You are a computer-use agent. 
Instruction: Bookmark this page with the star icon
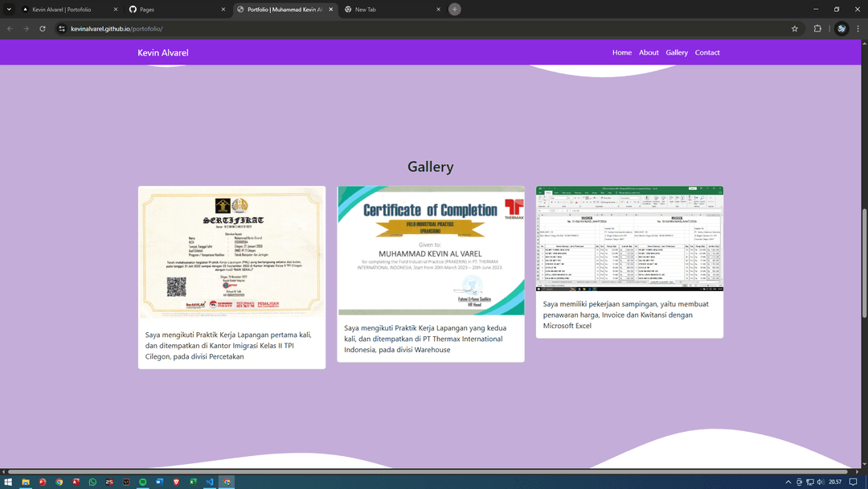[x=795, y=28]
